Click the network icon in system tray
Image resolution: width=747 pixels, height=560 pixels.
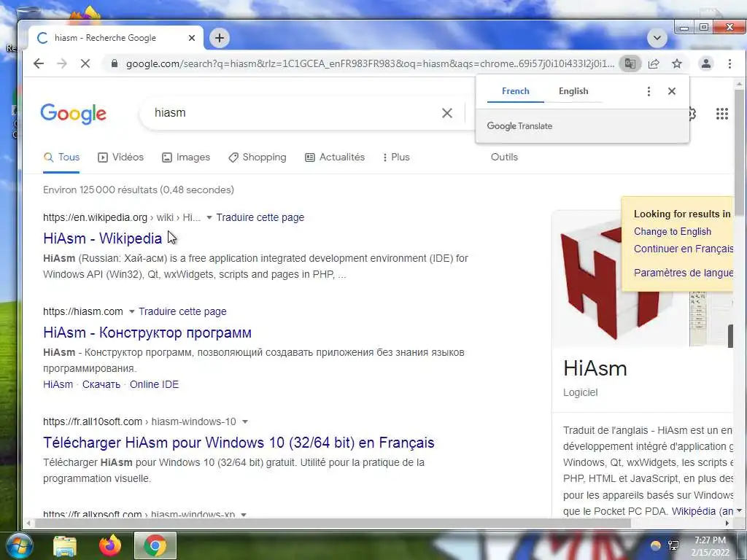tap(673, 545)
